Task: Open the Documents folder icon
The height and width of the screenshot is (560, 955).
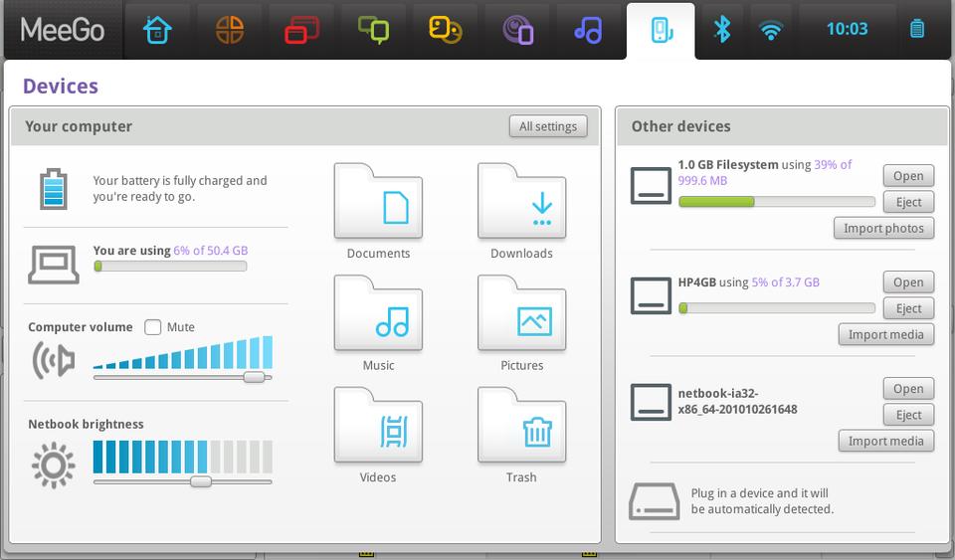Action: [378, 202]
